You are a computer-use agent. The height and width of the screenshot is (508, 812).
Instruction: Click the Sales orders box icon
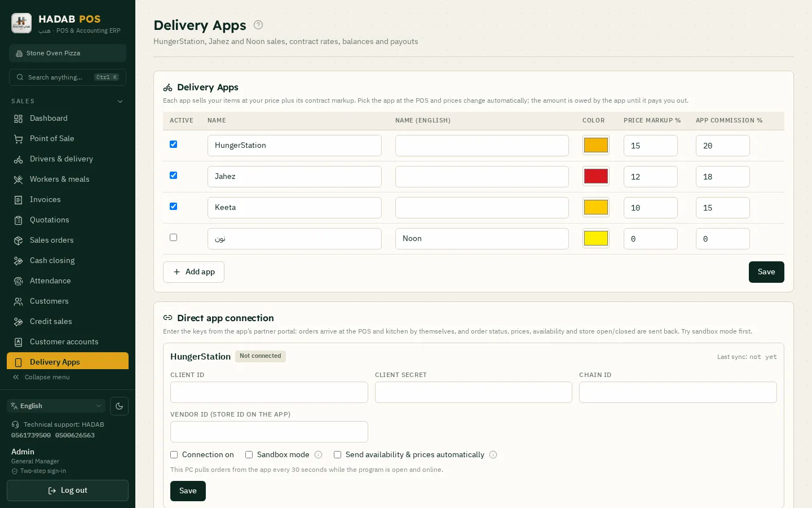tap(19, 240)
